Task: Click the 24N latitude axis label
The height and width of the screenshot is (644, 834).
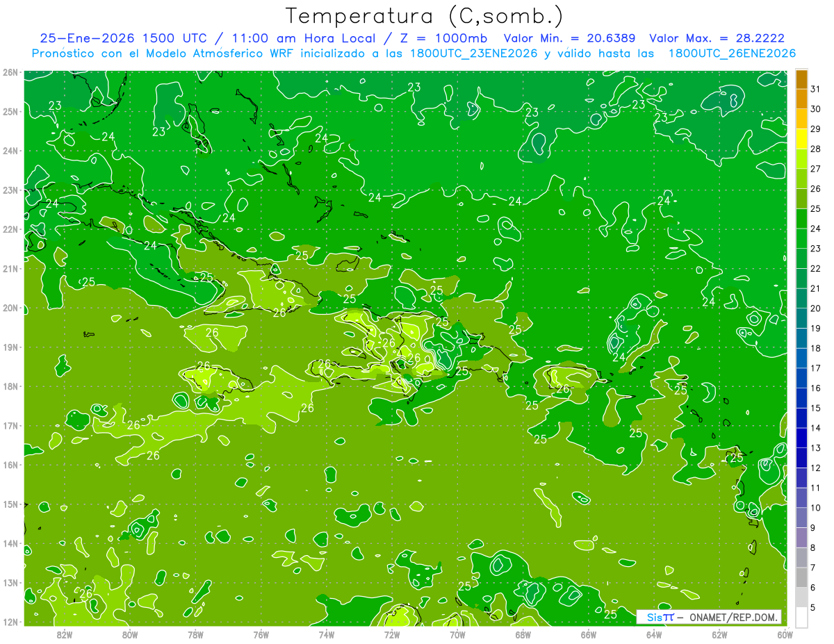Action: pyautogui.click(x=10, y=151)
